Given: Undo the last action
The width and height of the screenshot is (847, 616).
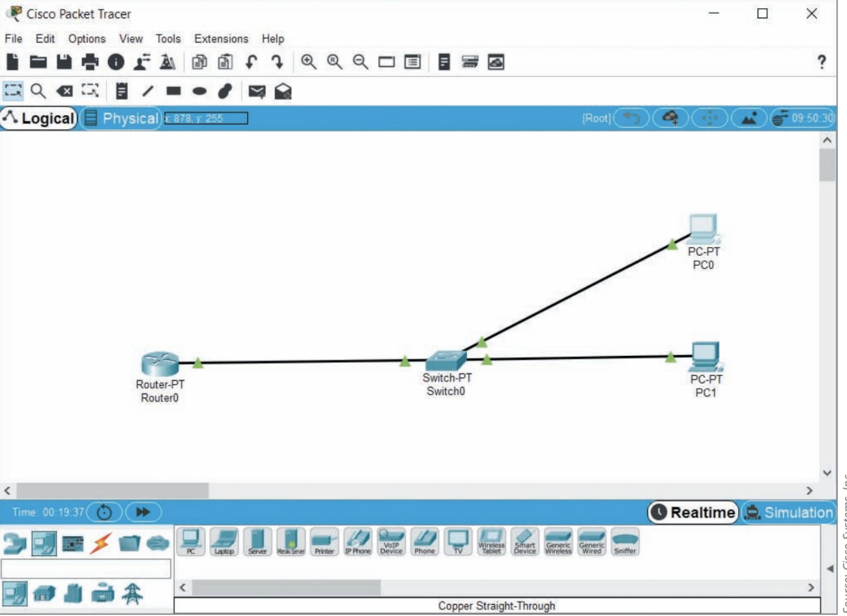Looking at the screenshot, I should pyautogui.click(x=251, y=62).
